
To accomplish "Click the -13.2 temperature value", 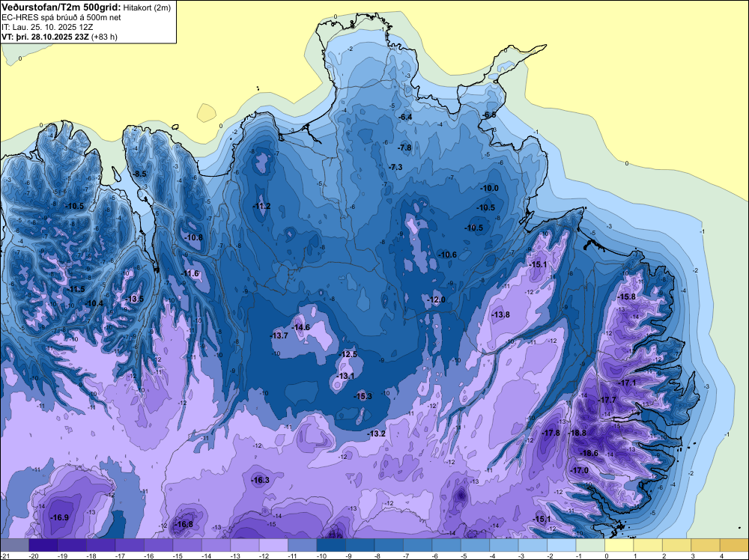I will pos(376,433).
